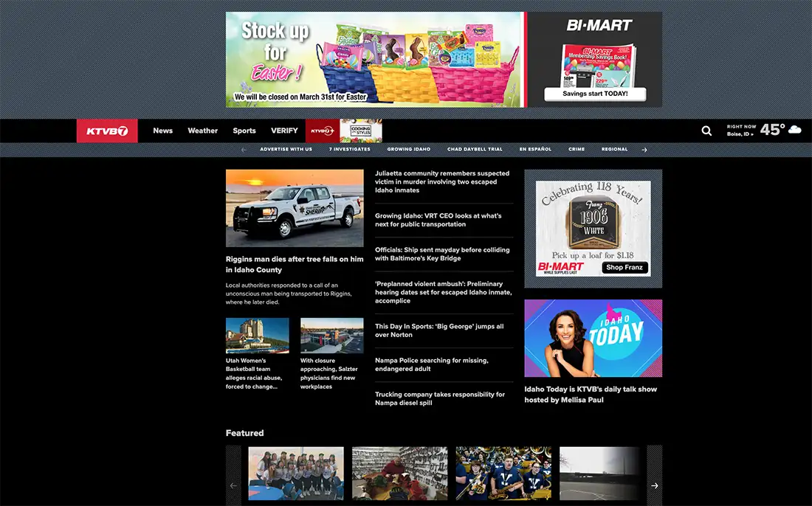Open Idaho Today daily talk show link
Screen dimensions: 812x506
[591, 394]
